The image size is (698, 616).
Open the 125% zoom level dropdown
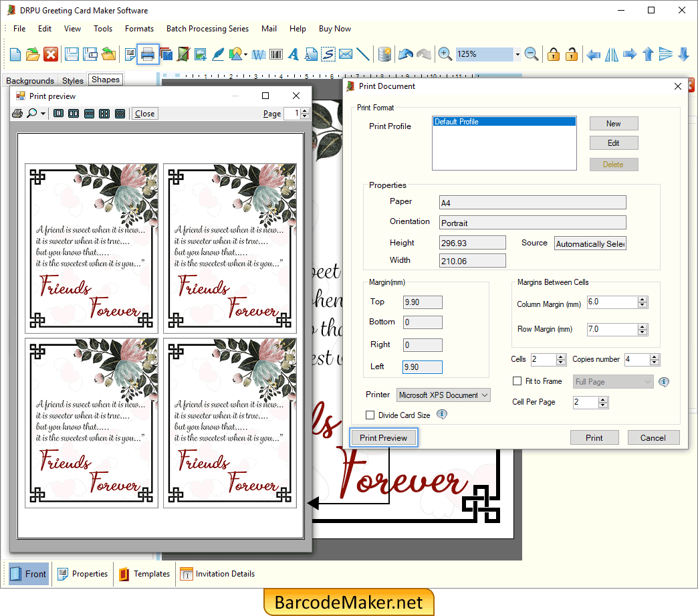(517, 54)
